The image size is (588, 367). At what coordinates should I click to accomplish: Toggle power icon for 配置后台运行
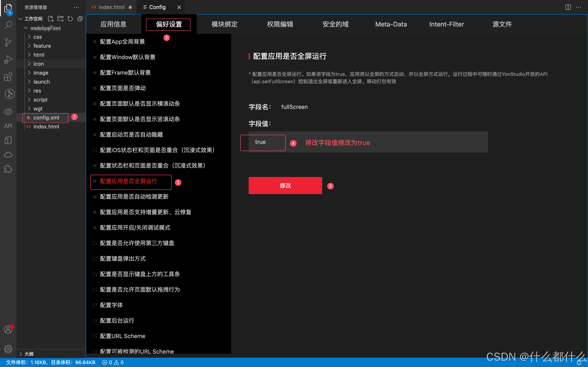tap(95, 321)
